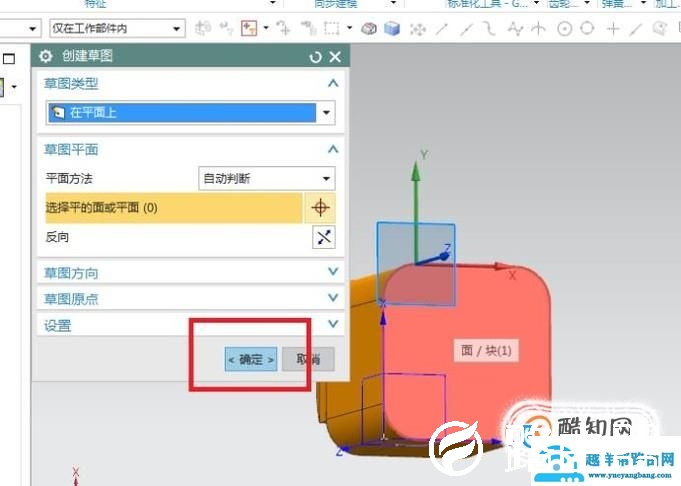The image size is (681, 486).
Task: Expand the 草图方向 section
Action: point(333,271)
